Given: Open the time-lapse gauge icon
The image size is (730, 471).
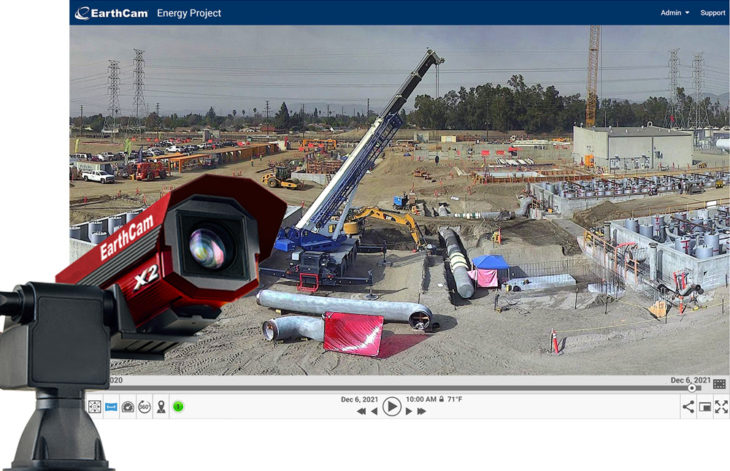Looking at the screenshot, I should tap(128, 407).
